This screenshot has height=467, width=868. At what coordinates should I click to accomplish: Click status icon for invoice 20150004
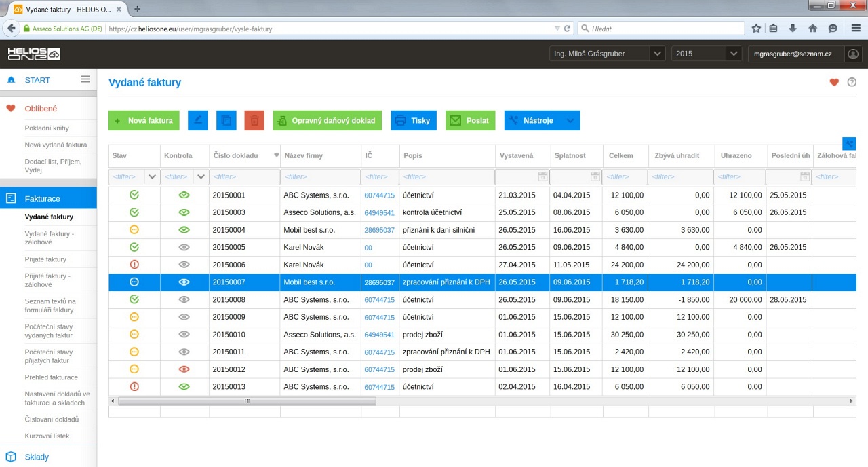point(134,229)
